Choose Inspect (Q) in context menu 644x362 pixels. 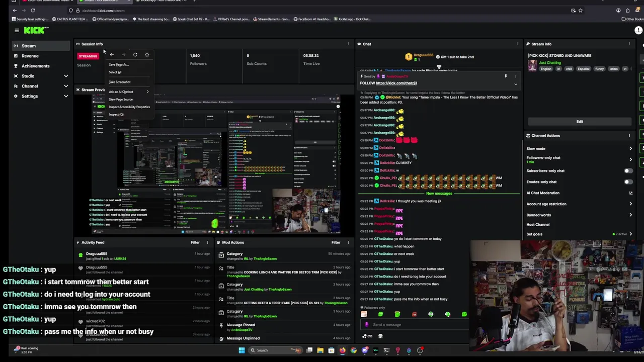click(129, 114)
